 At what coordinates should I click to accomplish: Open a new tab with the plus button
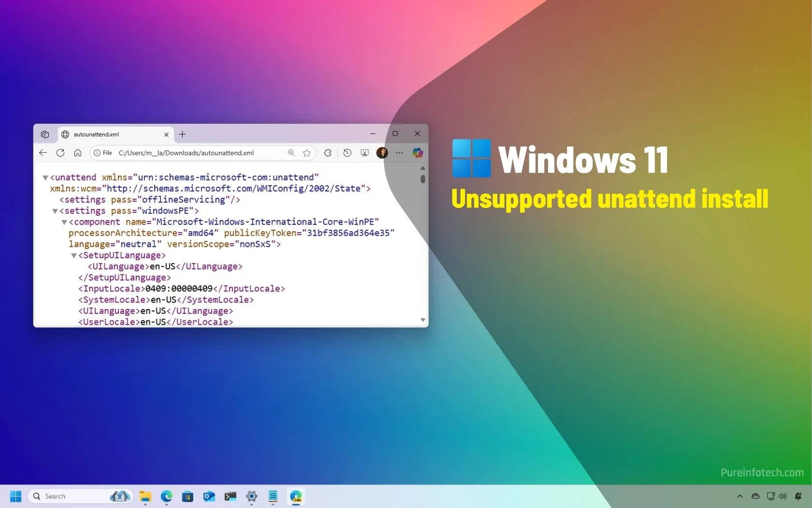[x=182, y=134]
